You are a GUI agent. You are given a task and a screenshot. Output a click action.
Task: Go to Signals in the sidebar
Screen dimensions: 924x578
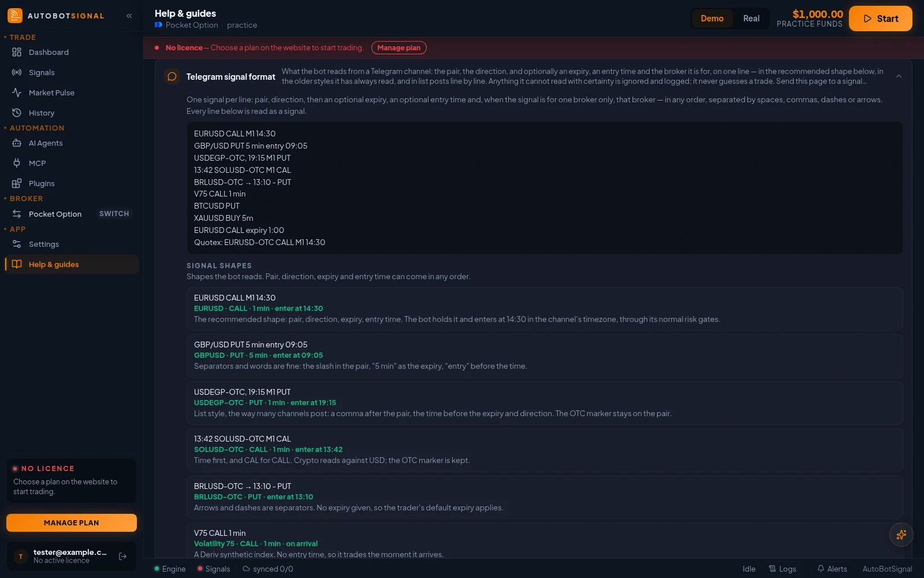pyautogui.click(x=72, y=72)
